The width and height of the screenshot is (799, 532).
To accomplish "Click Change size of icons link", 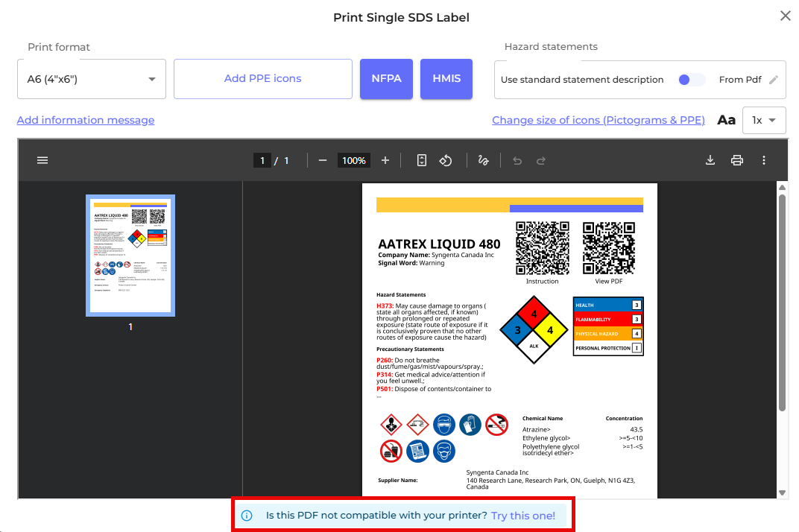I will (599, 120).
